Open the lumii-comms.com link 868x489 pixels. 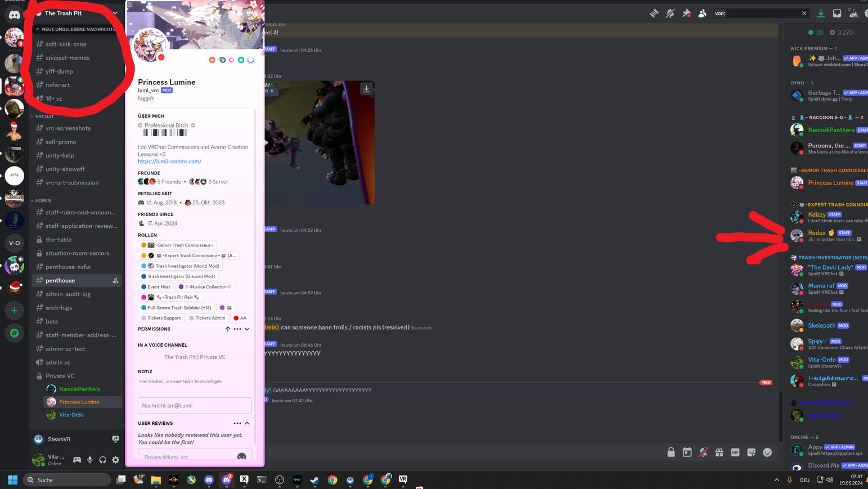(x=169, y=161)
